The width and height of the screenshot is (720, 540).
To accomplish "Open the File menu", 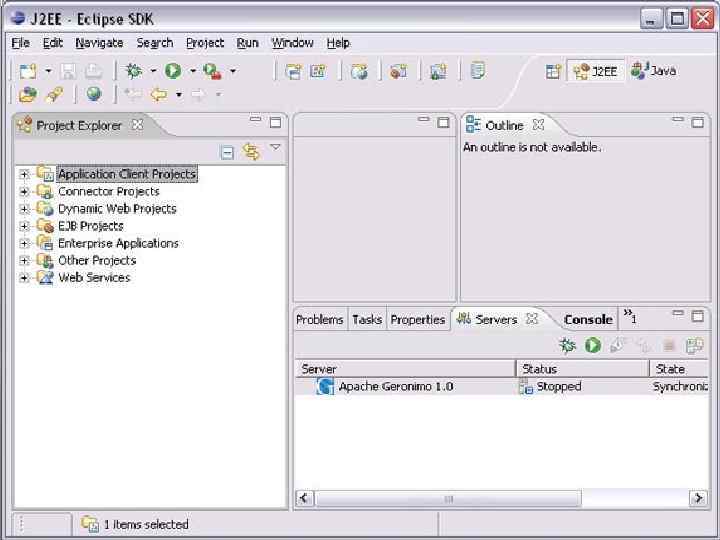I will pos(21,43).
